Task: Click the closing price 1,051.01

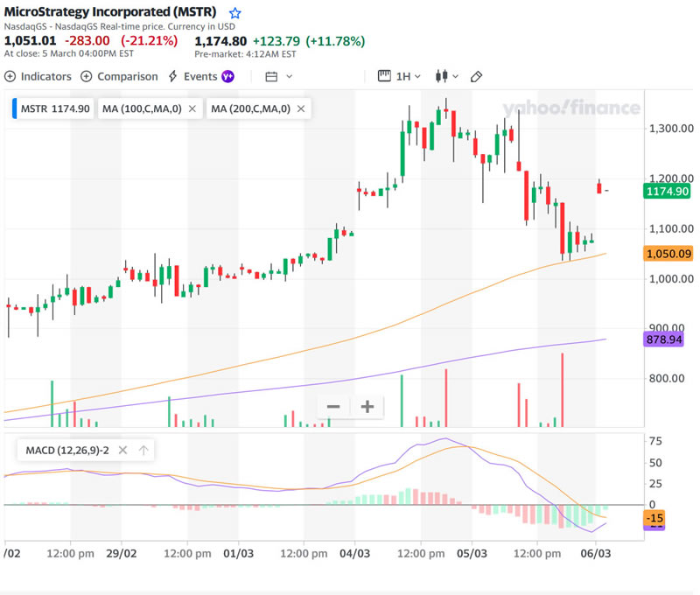Action: (x=31, y=40)
